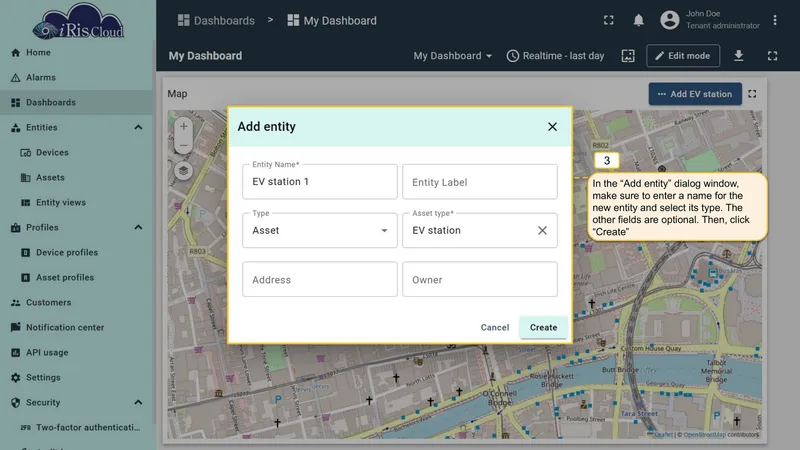Click the map layers control icon
800x450 pixels.
pyautogui.click(x=184, y=170)
